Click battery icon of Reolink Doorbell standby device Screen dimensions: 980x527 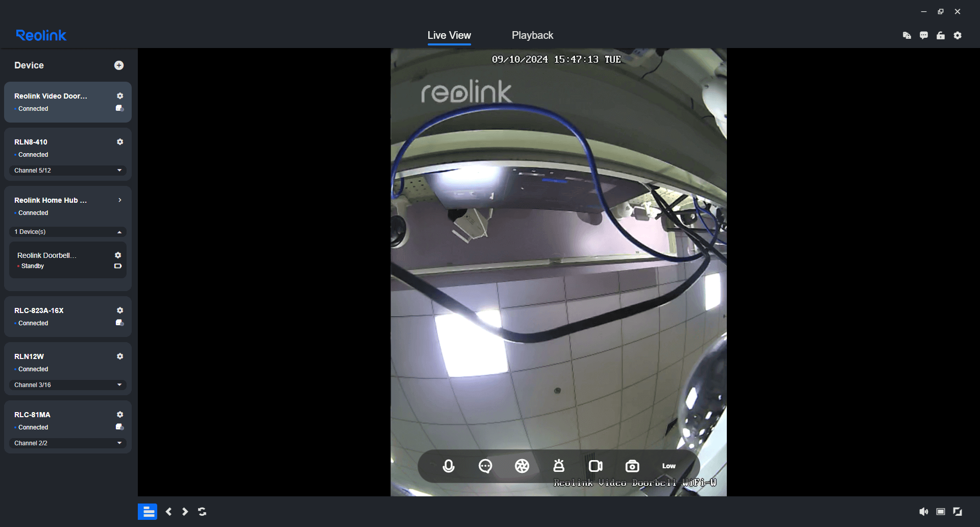[x=118, y=266]
